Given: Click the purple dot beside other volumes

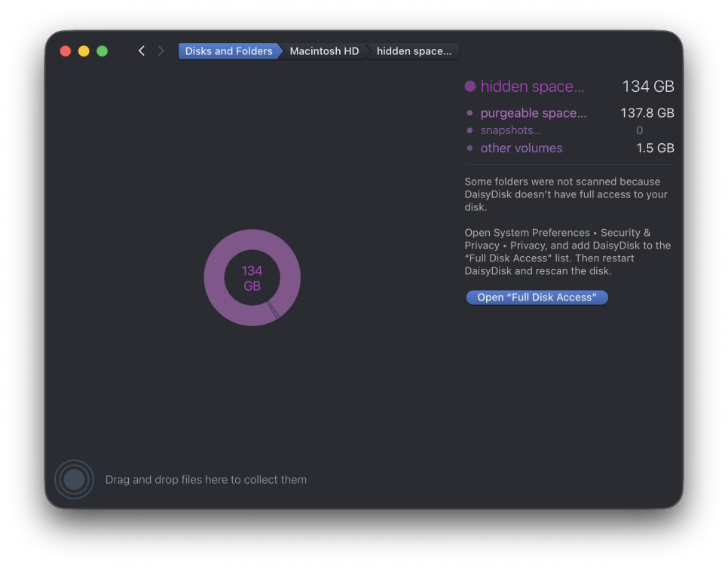Looking at the screenshot, I should click(x=470, y=148).
